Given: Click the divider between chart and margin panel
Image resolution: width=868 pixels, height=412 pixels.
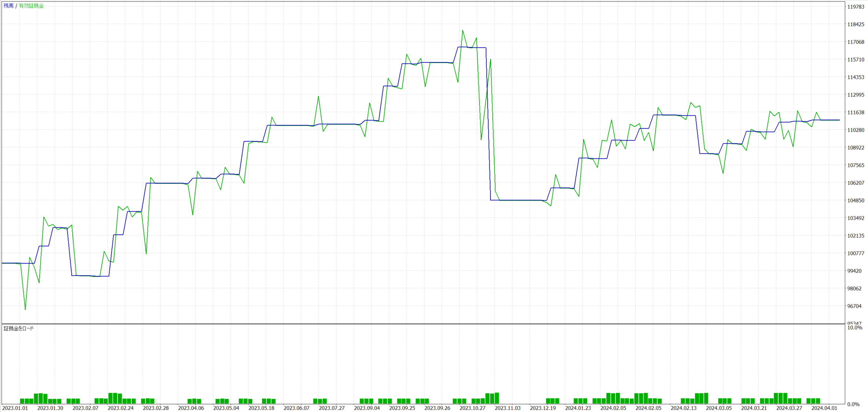Looking at the screenshot, I should 422,324.
